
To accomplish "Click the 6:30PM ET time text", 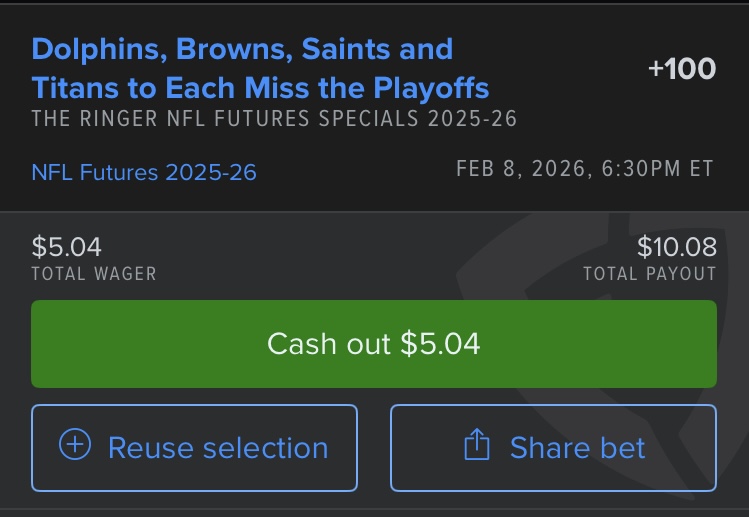I will tap(657, 169).
